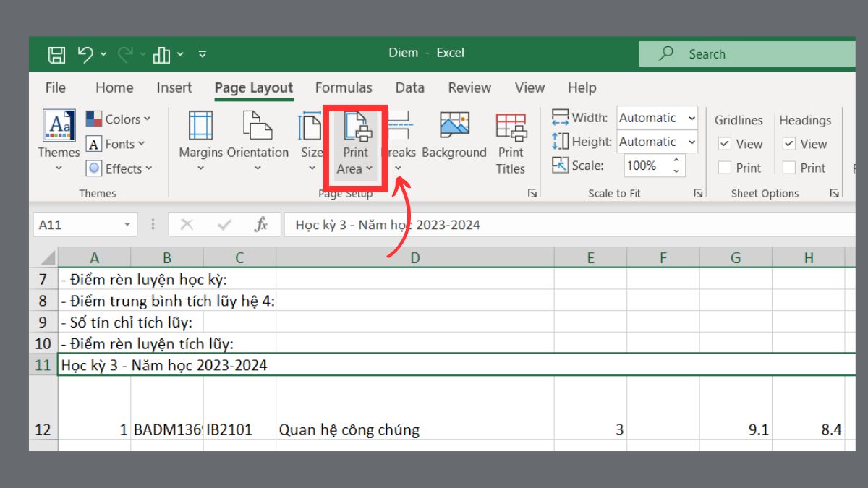This screenshot has height=488, width=868.
Task: Click the Scale 100% stepper arrows
Action: coord(677,166)
